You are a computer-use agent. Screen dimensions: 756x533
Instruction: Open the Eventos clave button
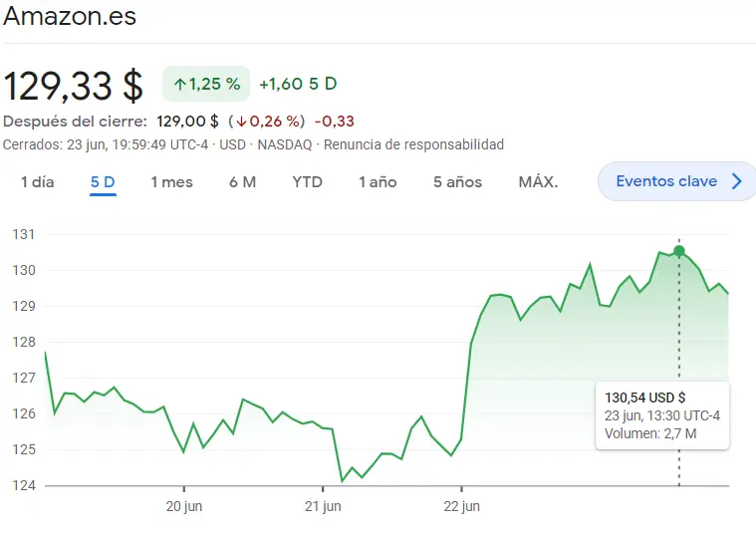[677, 181]
